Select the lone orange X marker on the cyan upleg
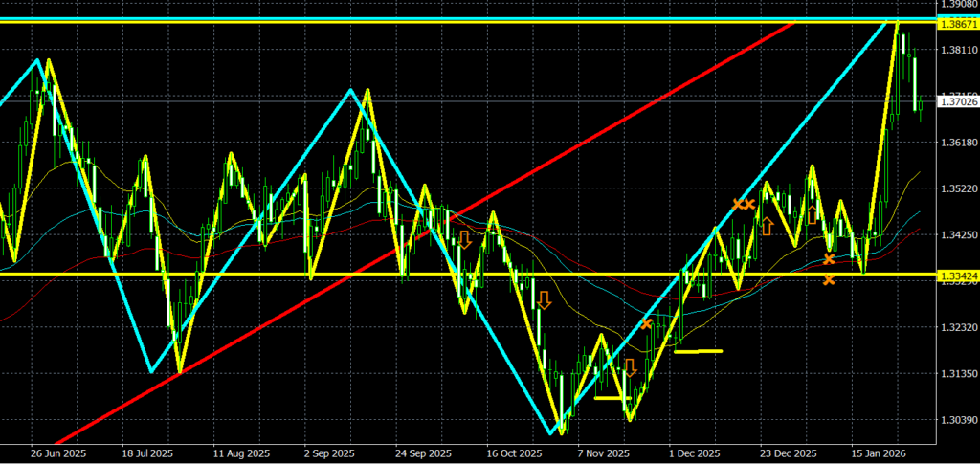980x464 pixels. [x=647, y=324]
